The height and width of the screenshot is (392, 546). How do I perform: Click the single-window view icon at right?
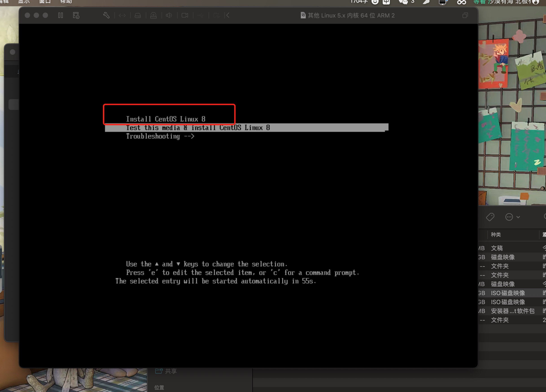(x=465, y=15)
